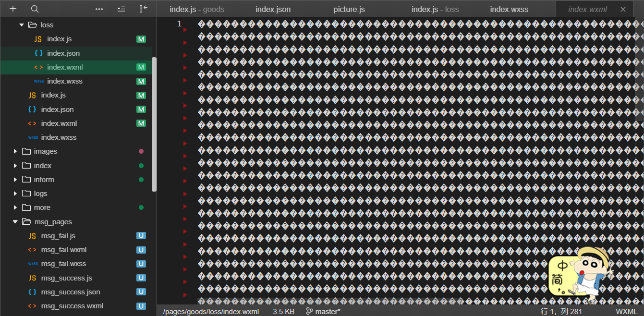Change the WXML language mode
The height and width of the screenshot is (316, 644).
[x=627, y=311]
